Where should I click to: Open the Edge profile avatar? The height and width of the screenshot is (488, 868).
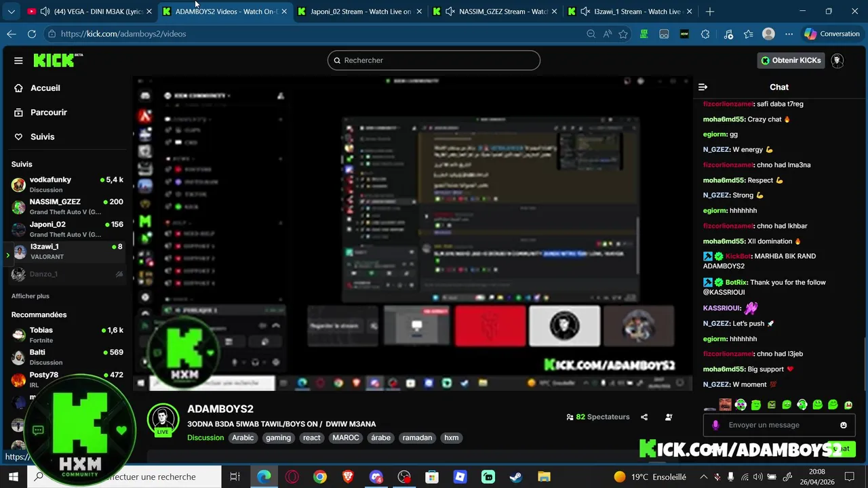click(x=768, y=34)
